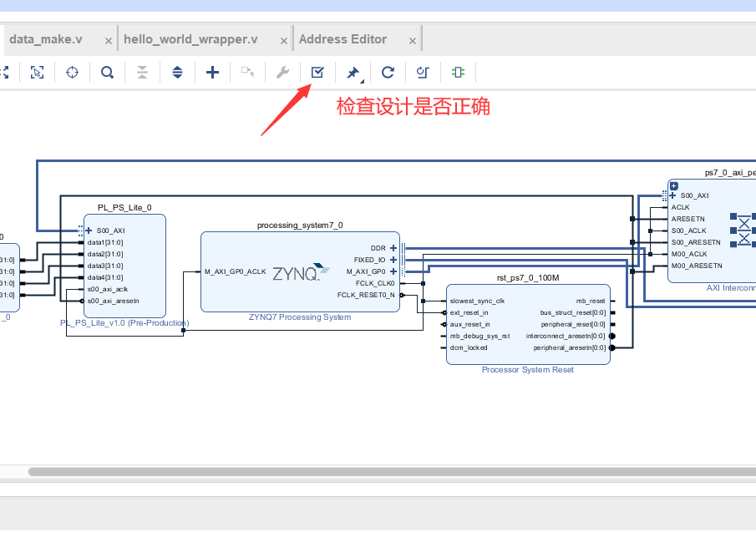Switch to the data_make.v tab
Image resolution: width=756 pixels, height=537 pixels.
[x=46, y=39]
